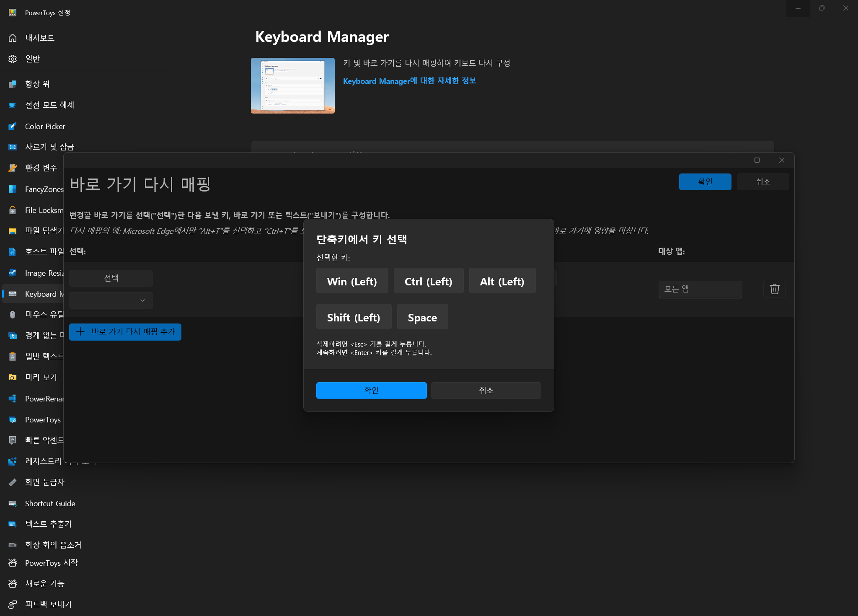858x616 pixels.
Task: Select 절전 모드 해제 in the sidebar
Action: (49, 105)
